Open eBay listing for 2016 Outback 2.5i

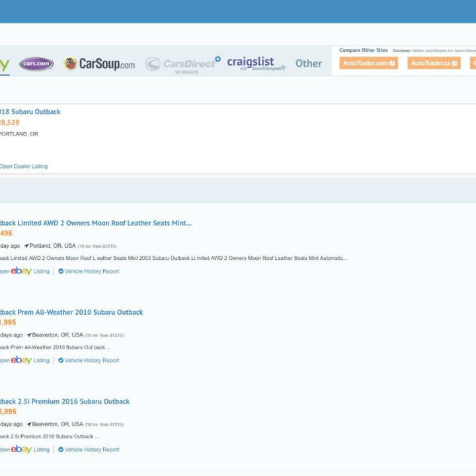coord(24,450)
